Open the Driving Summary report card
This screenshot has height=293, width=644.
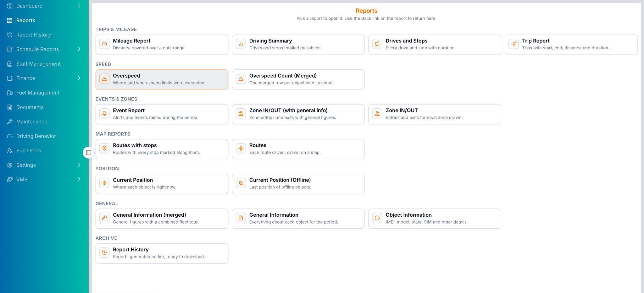[x=298, y=45]
